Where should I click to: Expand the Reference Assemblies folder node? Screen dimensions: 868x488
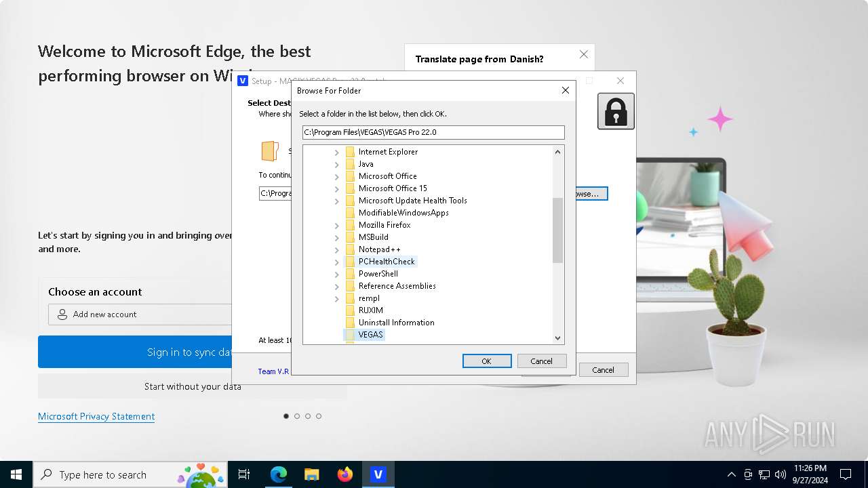336,286
